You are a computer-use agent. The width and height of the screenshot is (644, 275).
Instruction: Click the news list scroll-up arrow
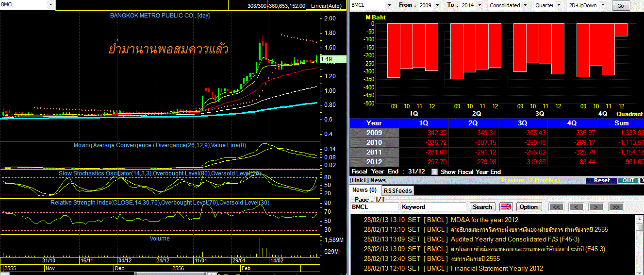click(x=640, y=219)
